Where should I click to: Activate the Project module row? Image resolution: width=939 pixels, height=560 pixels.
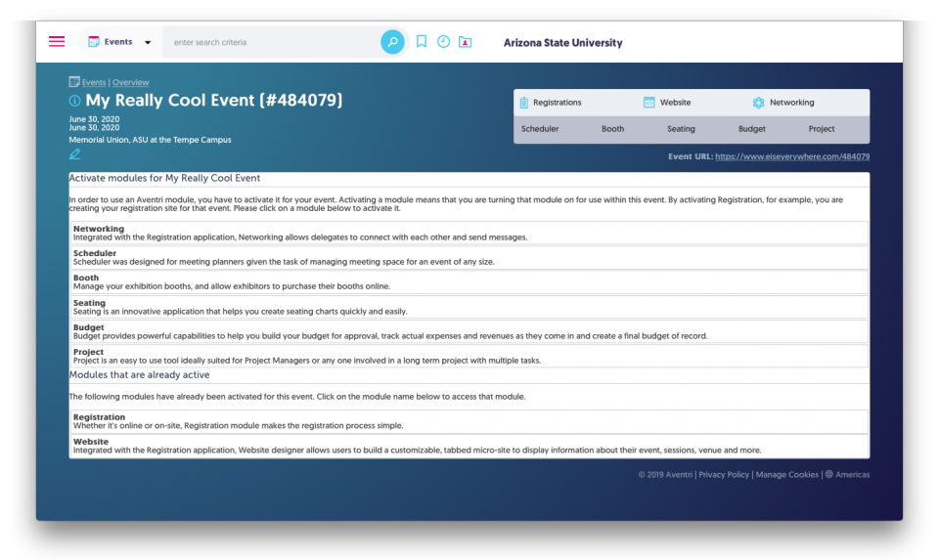[x=469, y=356]
